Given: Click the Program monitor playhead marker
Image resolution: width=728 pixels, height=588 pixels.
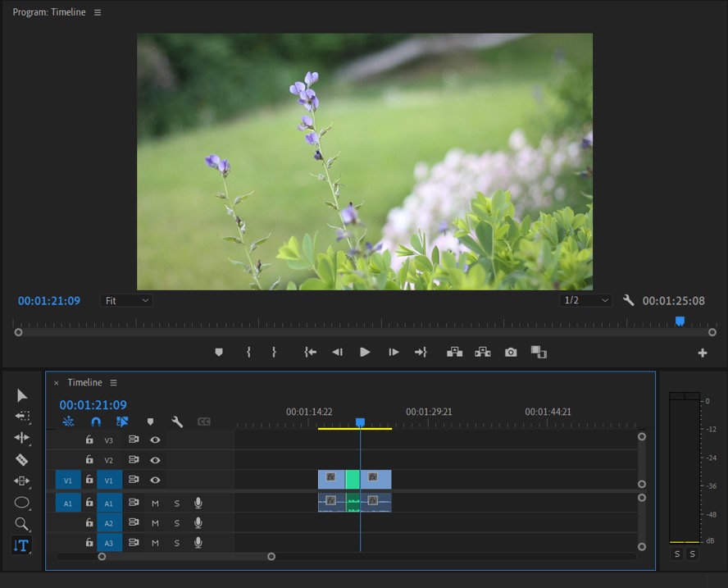Looking at the screenshot, I should point(680,321).
